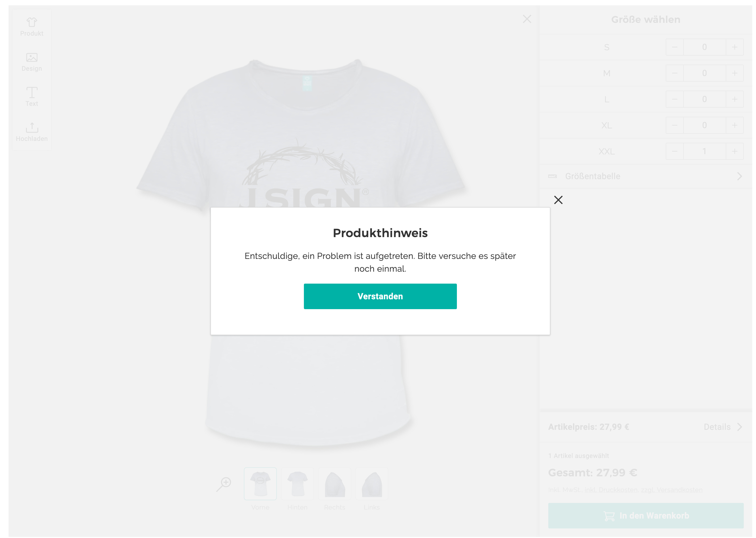Click the size M quantity field

[x=704, y=73]
